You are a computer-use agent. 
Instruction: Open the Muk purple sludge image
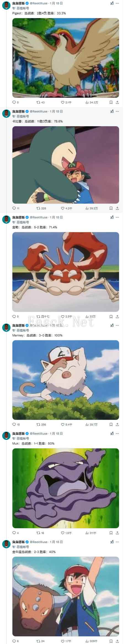[66, 488]
